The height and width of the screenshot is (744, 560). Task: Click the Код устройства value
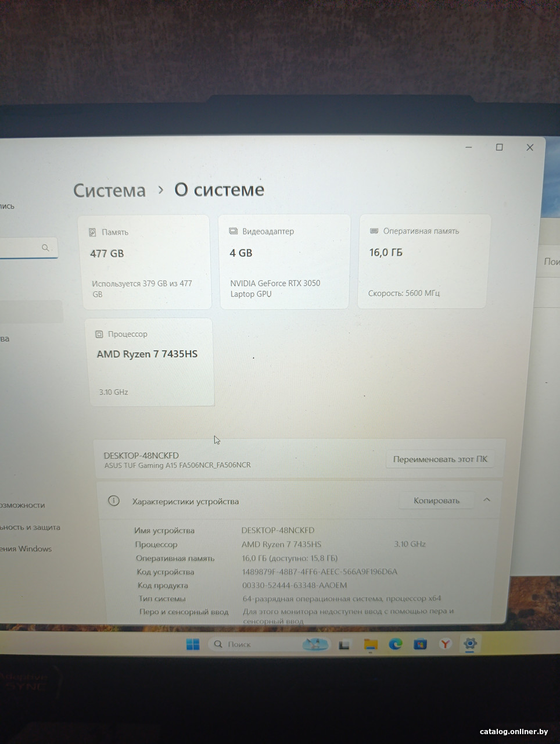pos(320,572)
